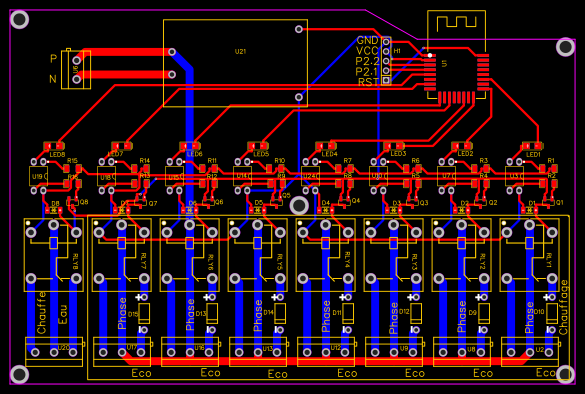Select the RLY1 relay label
The height and width of the screenshot is (394, 585).
point(549,260)
